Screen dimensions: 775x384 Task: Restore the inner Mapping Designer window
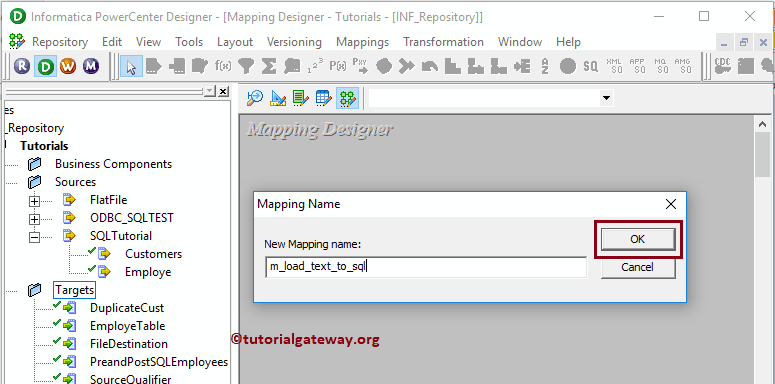click(743, 43)
